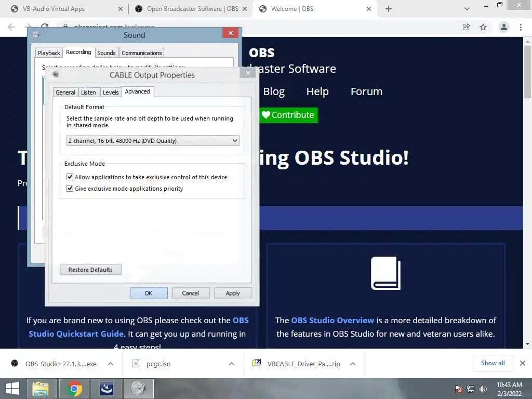Open the OBS Studio Overview link
Viewport: 532px width, 399px height.
[332, 320]
